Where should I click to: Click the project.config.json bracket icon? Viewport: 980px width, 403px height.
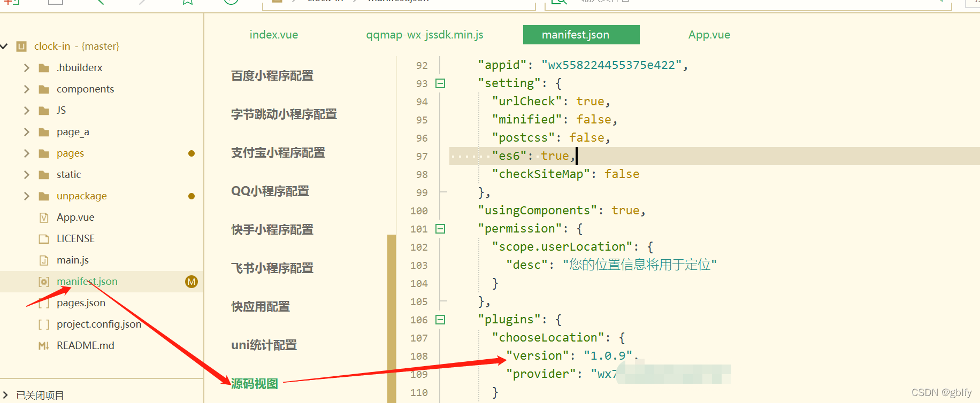pos(44,324)
